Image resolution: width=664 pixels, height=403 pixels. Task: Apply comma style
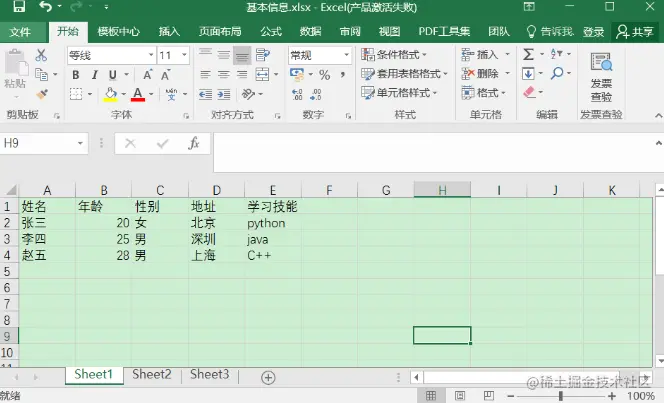(343, 75)
